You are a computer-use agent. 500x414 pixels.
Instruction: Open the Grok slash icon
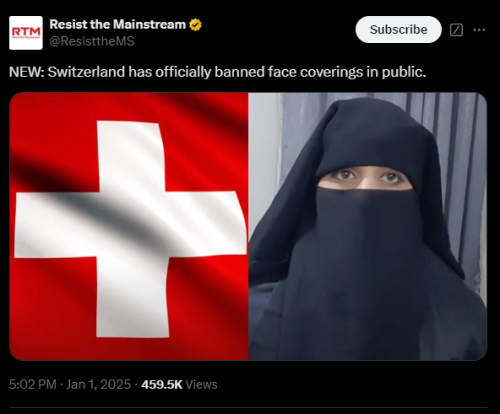pyautogui.click(x=456, y=30)
